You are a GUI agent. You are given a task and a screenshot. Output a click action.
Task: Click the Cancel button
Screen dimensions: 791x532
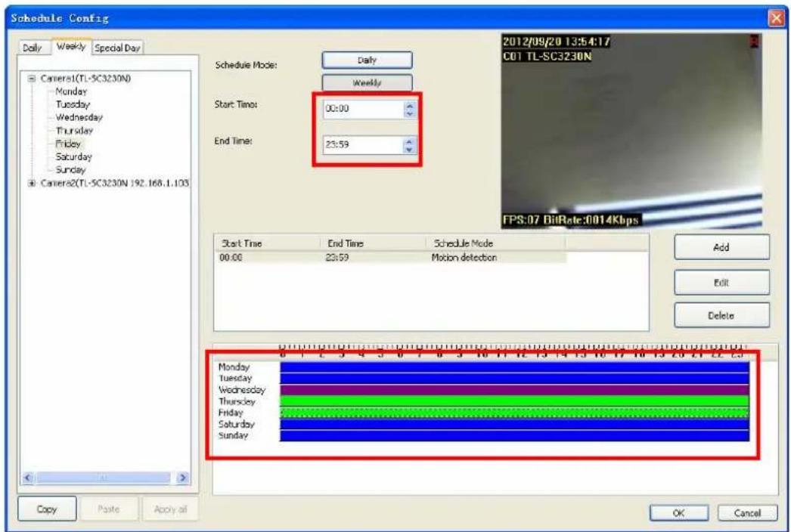[748, 513]
